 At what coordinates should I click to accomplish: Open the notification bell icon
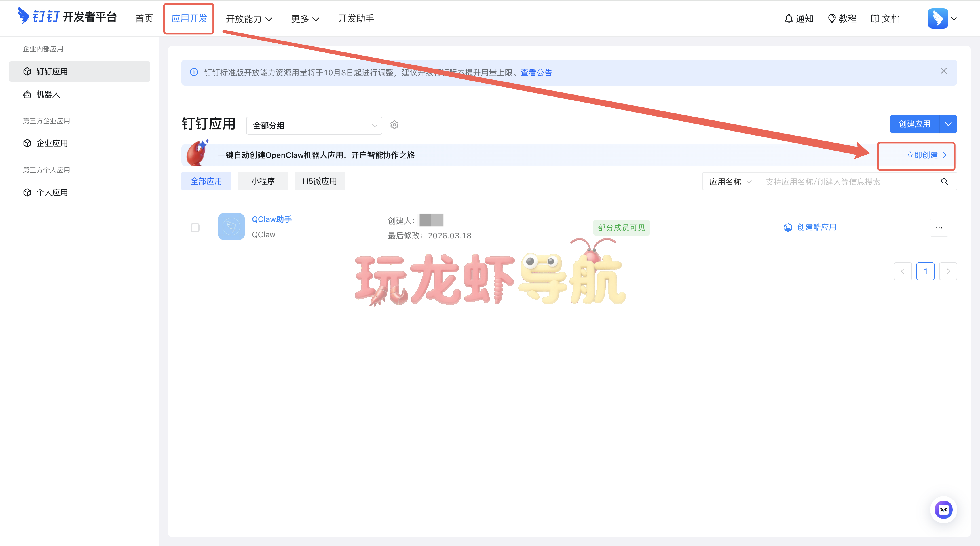tap(789, 18)
